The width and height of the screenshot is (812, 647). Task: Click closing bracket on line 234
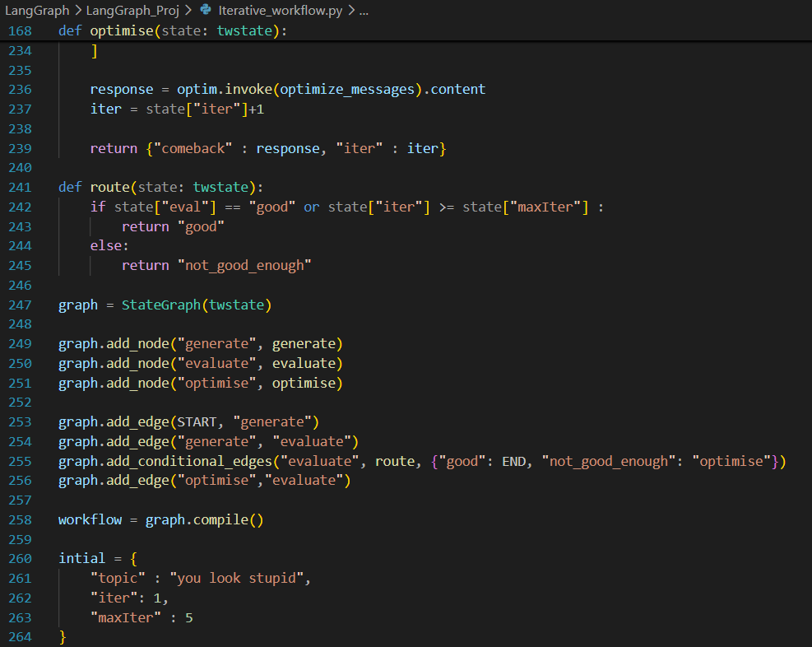95,51
